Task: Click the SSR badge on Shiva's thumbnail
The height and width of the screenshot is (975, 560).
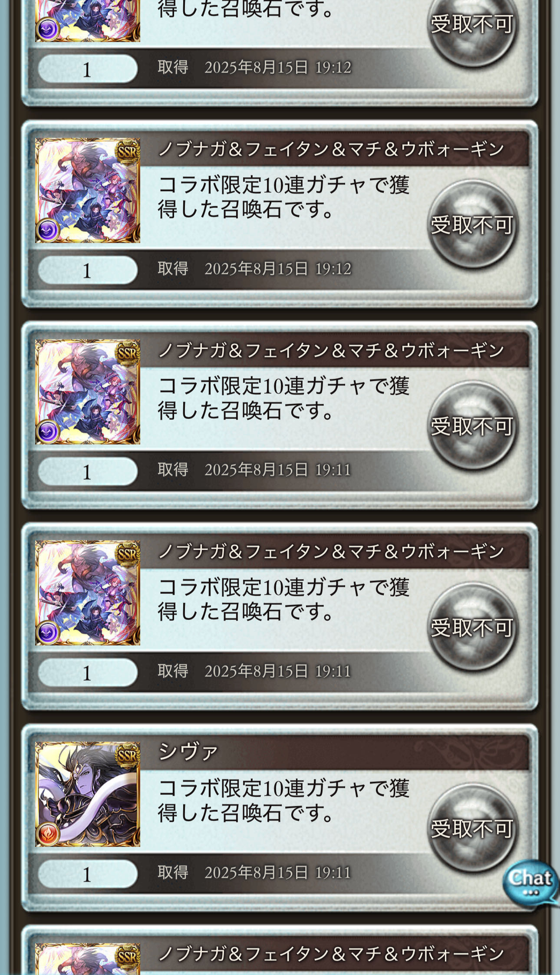Action: tap(128, 755)
